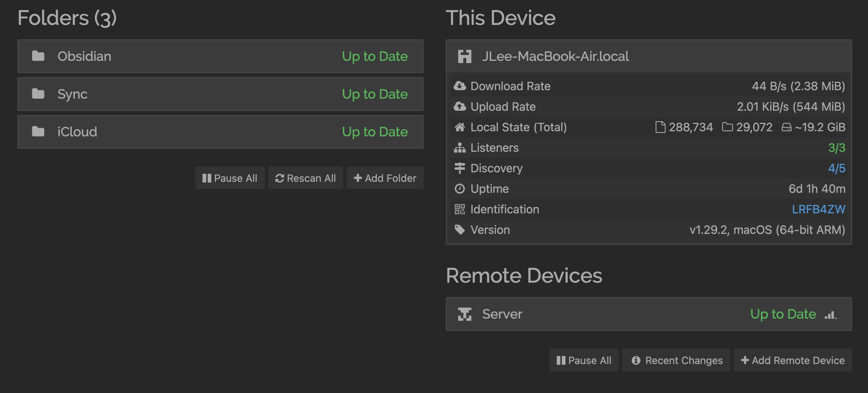This screenshot has width=868, height=393.
Task: Open Recent Changes
Action: [x=676, y=360]
